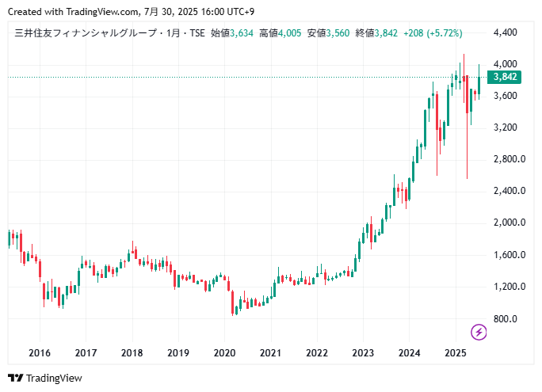Click the 2021 label on time axis

(271, 353)
